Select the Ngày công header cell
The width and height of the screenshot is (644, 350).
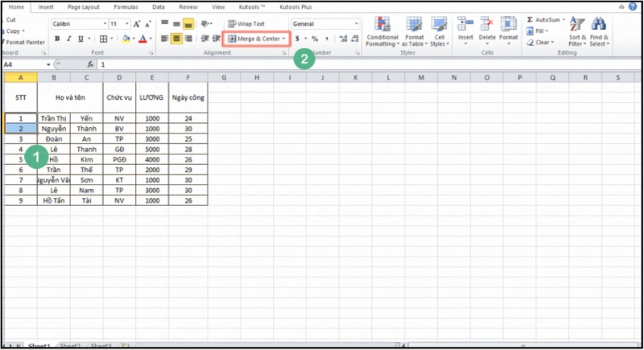tap(188, 97)
